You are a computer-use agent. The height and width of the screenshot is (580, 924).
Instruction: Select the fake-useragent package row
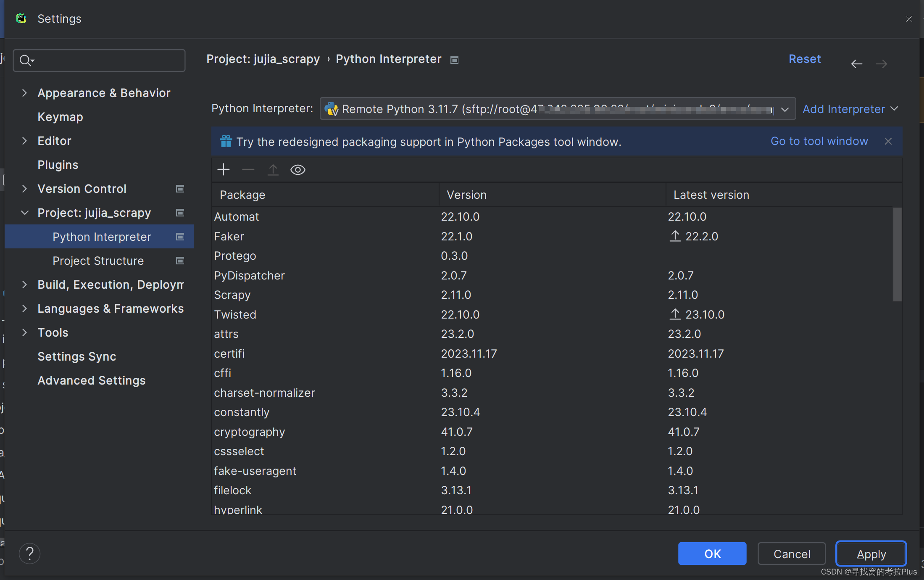click(552, 471)
